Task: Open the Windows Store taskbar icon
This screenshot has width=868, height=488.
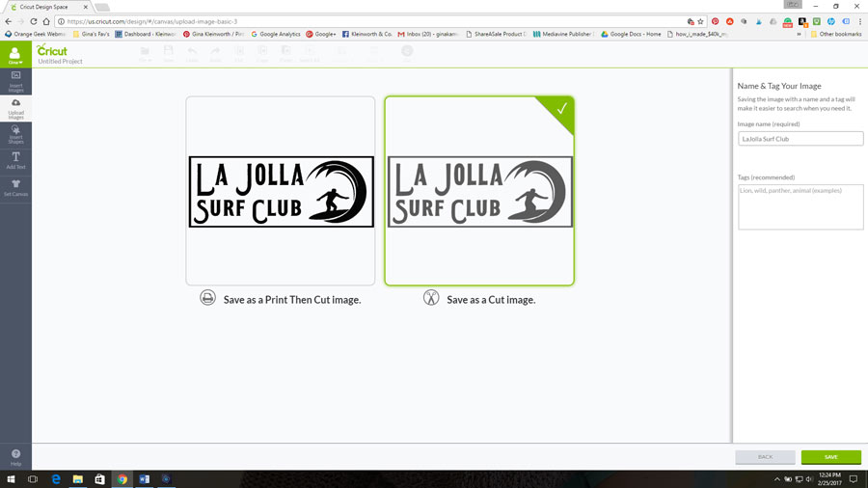Action: (99, 479)
